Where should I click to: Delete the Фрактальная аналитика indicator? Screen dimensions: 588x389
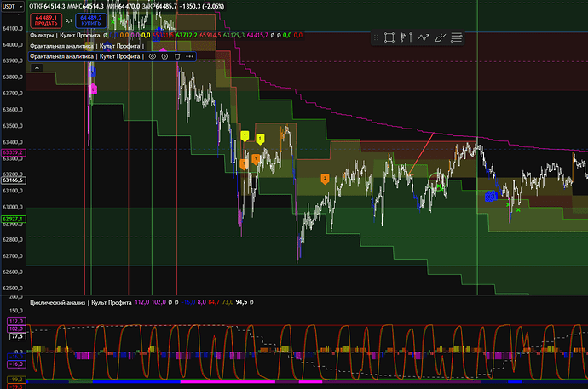coord(176,55)
